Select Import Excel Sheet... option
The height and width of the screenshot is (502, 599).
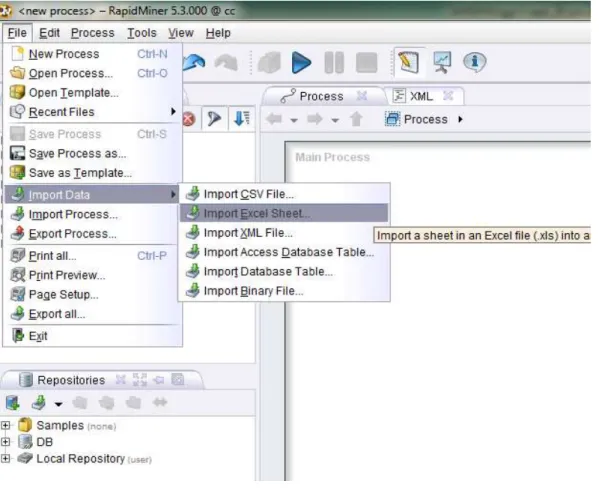click(284, 213)
